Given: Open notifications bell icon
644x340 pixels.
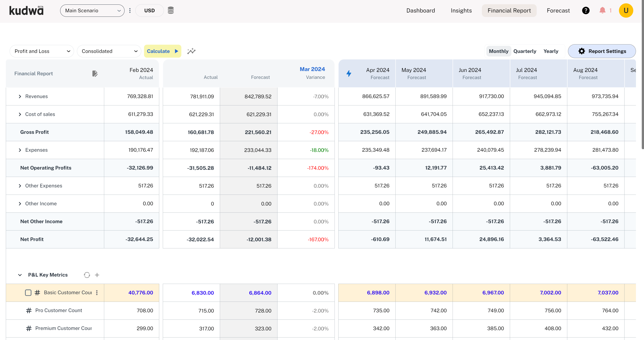Looking at the screenshot, I should (x=602, y=10).
